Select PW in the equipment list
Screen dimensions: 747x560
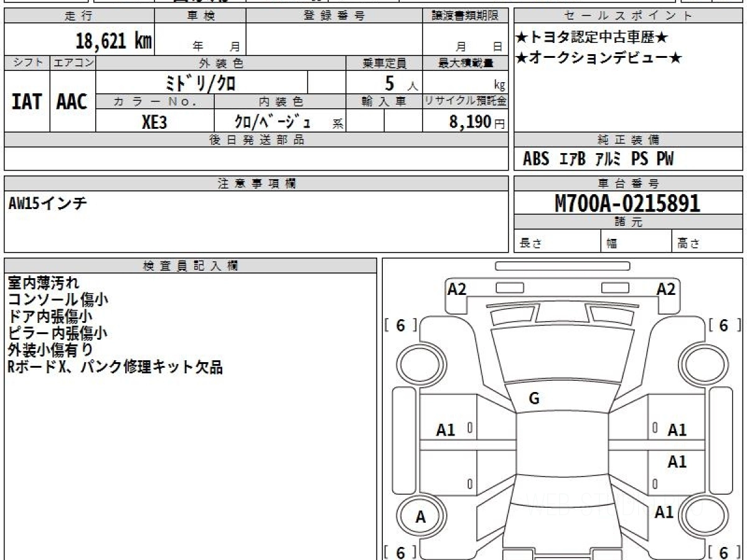point(665,159)
